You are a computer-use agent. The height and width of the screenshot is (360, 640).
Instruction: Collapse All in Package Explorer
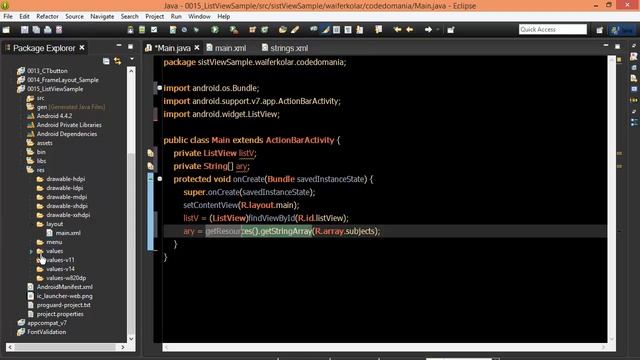pyautogui.click(x=106, y=61)
